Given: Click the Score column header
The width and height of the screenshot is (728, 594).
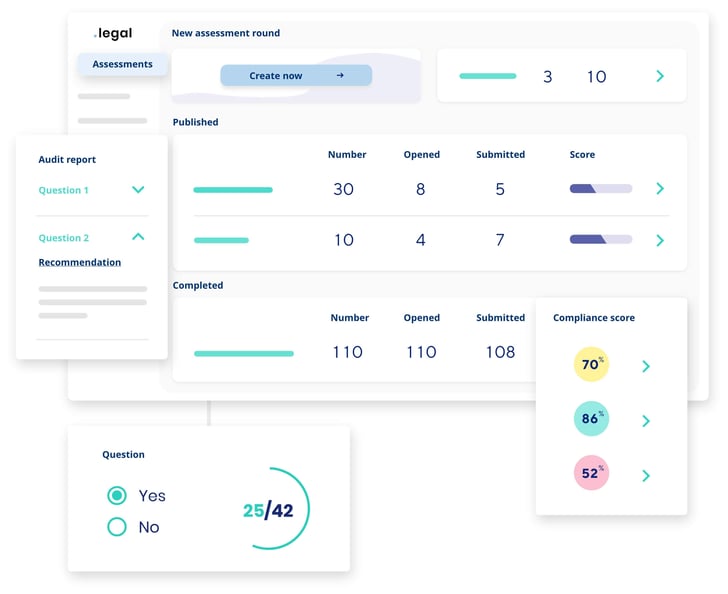Looking at the screenshot, I should (582, 155).
